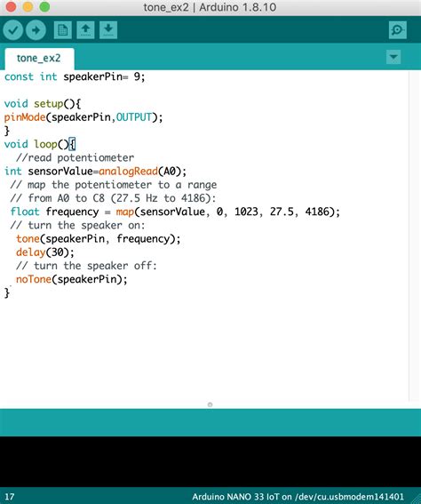Click the editor vertical scrollbar
421x504 pixels.
[x=414, y=236]
